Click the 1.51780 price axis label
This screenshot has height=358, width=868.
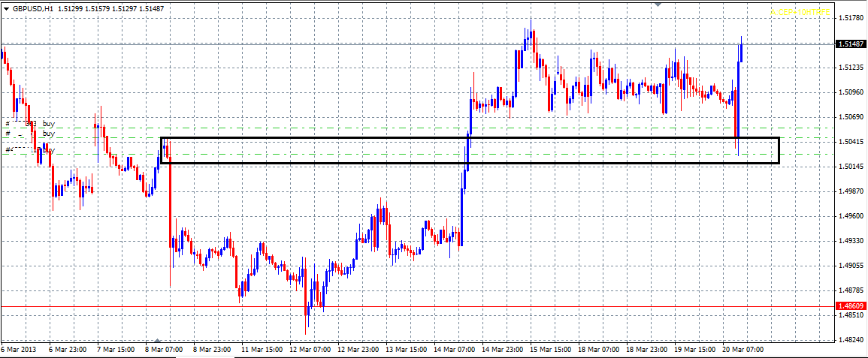point(850,18)
